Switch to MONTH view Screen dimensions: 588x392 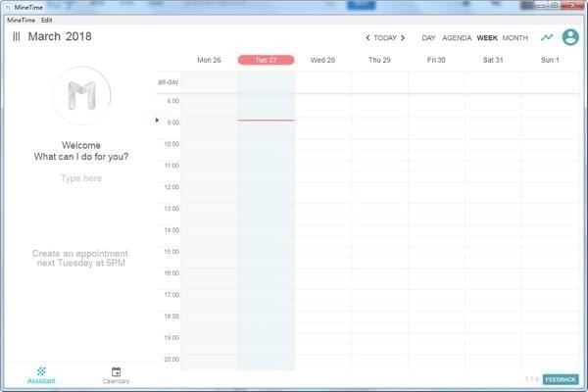pos(514,38)
